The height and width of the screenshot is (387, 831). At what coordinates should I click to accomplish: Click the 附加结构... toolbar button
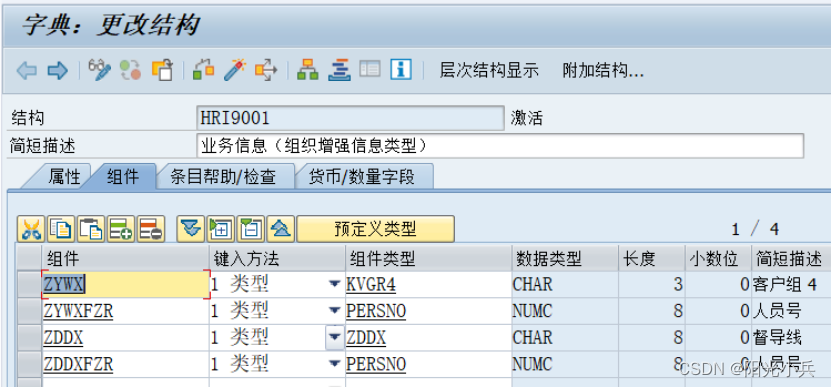click(x=603, y=71)
